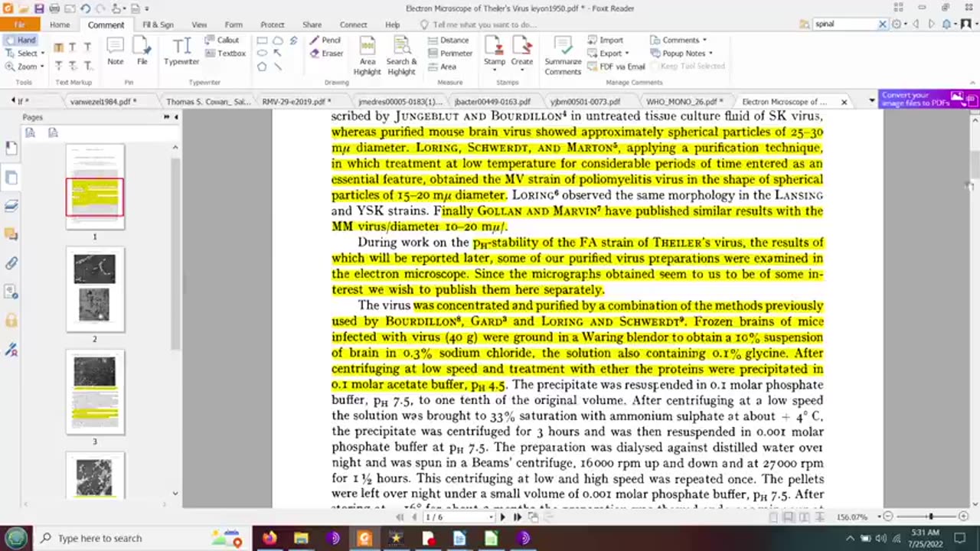Image resolution: width=980 pixels, height=551 pixels.
Task: Select the Area measure tool
Action: click(442, 67)
